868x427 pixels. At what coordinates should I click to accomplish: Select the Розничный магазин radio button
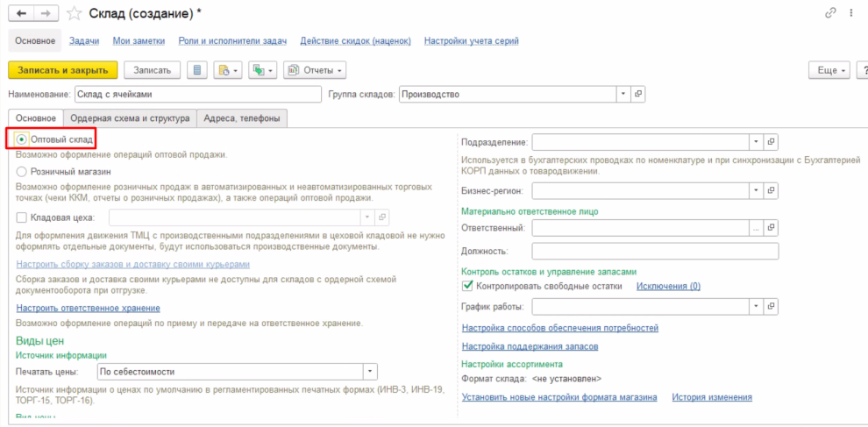[22, 173]
